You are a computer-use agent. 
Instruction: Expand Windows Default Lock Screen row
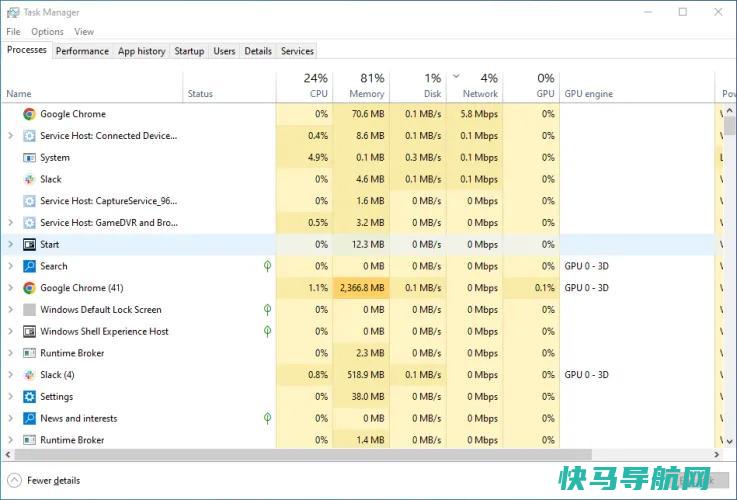tap(10, 310)
